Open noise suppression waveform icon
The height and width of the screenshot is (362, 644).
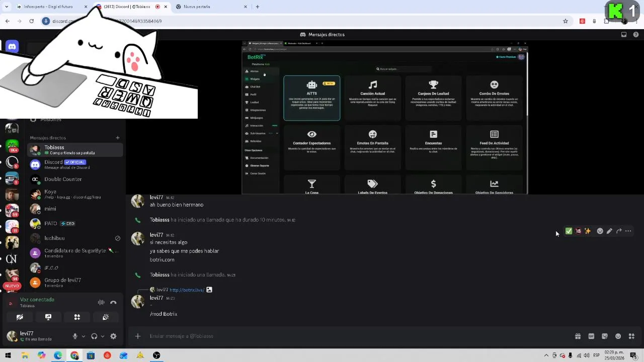coord(101,302)
